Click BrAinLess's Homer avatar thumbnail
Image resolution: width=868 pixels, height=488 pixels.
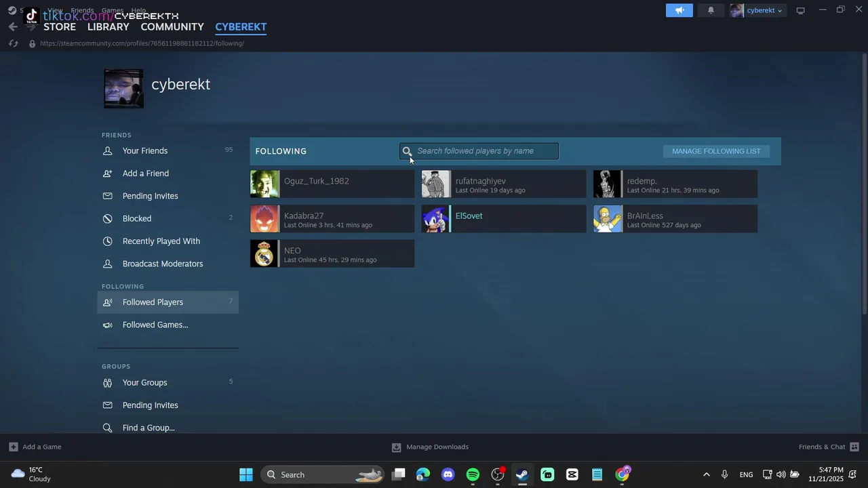[607, 219]
